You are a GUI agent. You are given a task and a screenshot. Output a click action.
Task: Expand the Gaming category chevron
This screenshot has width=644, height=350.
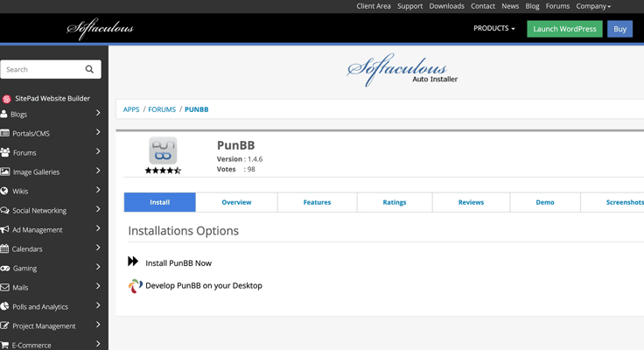(98, 267)
